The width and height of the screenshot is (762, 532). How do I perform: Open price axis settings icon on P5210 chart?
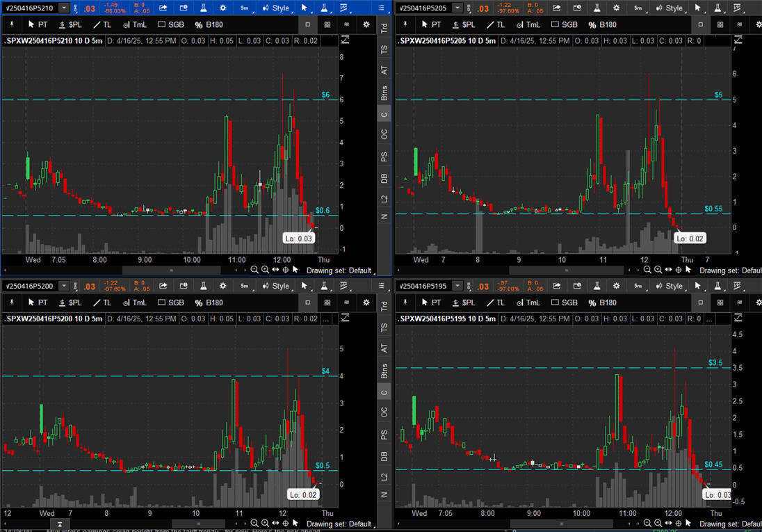click(x=345, y=40)
